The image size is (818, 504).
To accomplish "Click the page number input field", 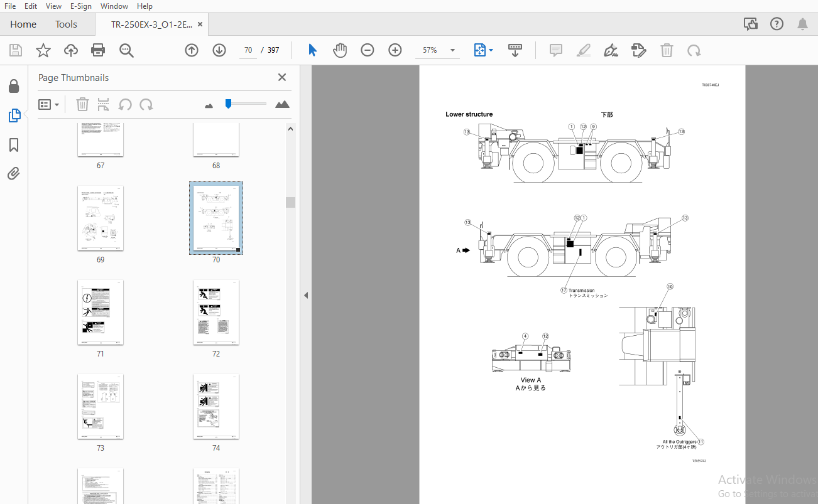I will (x=248, y=50).
